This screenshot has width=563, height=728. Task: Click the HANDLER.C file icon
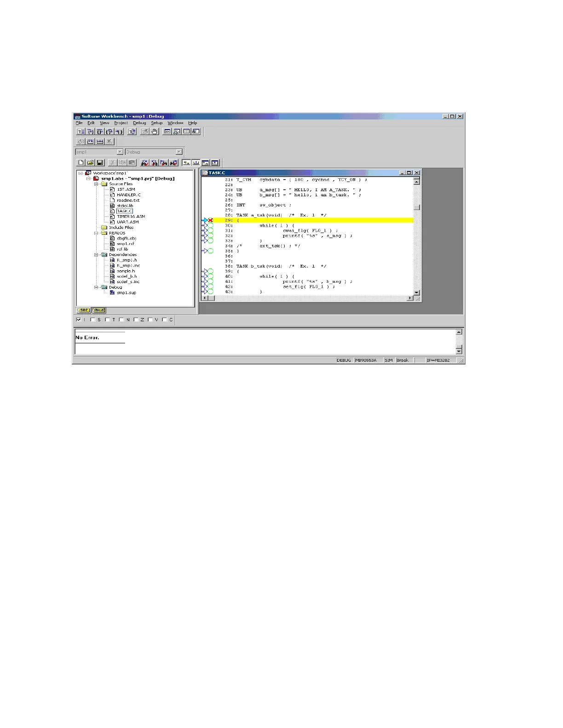point(112,195)
